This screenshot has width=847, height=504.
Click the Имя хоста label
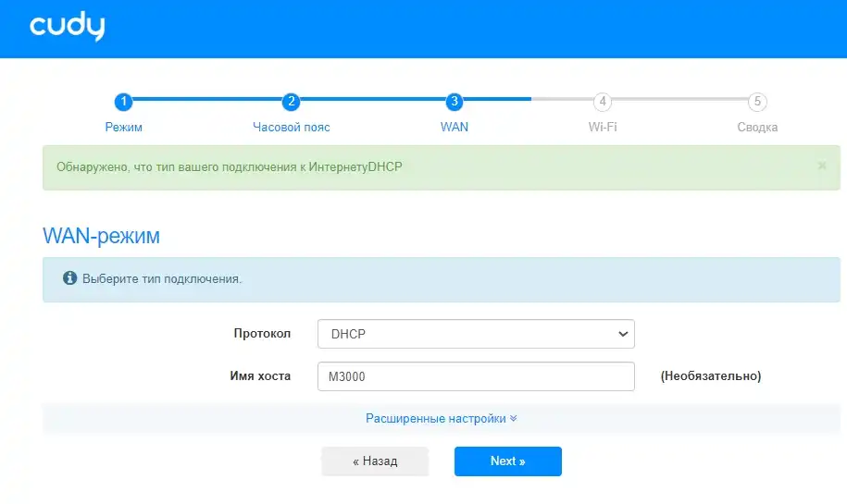tap(260, 376)
